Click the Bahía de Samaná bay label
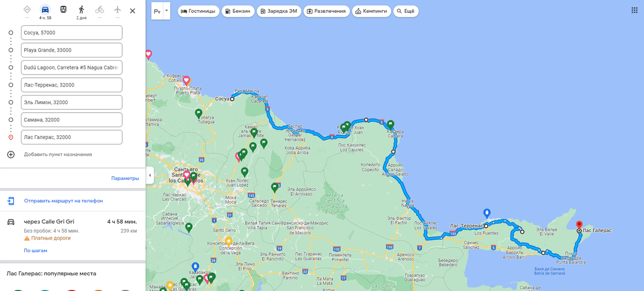 (x=548, y=270)
